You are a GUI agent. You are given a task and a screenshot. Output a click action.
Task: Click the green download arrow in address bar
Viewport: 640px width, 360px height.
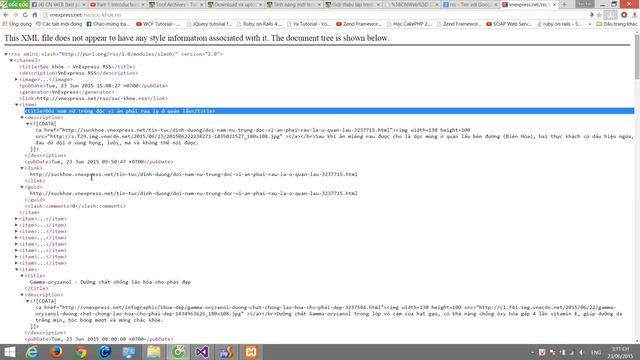591,15
